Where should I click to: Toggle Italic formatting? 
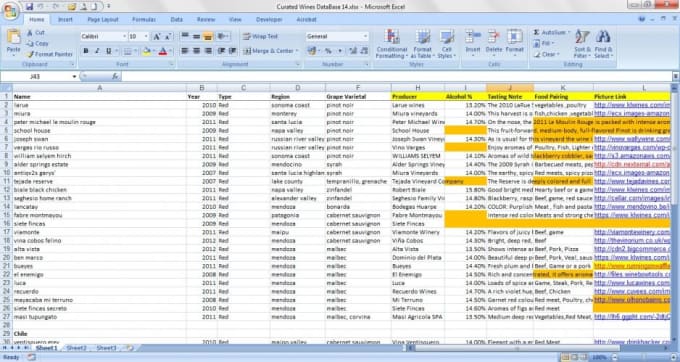tap(97, 51)
